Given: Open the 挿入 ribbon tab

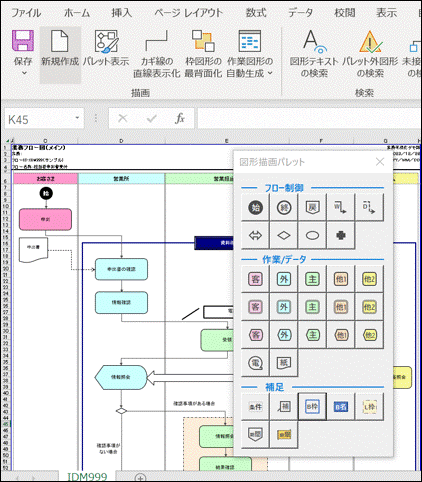Looking at the screenshot, I should [x=122, y=13].
